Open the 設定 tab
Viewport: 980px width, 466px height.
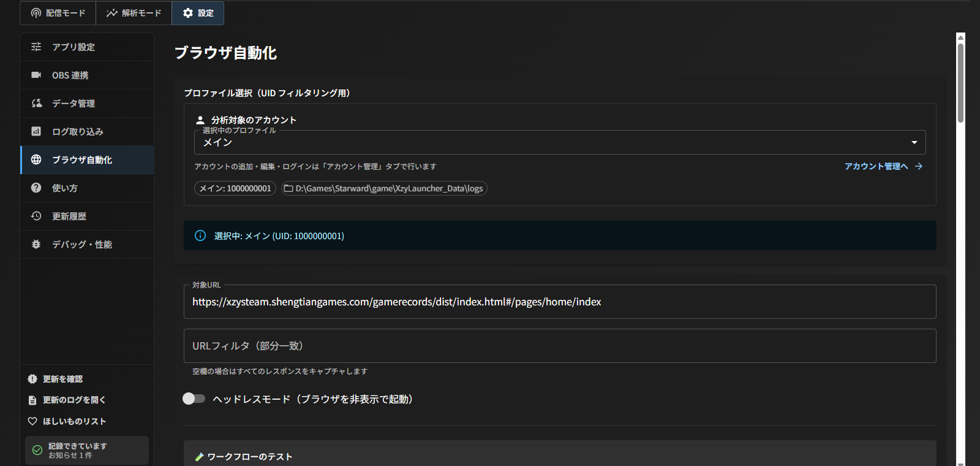tap(198, 13)
